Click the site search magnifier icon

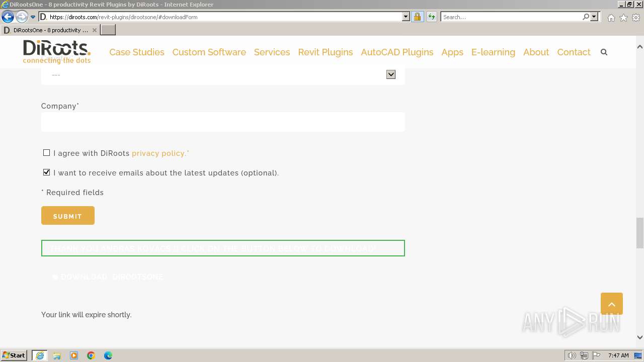coord(604,52)
